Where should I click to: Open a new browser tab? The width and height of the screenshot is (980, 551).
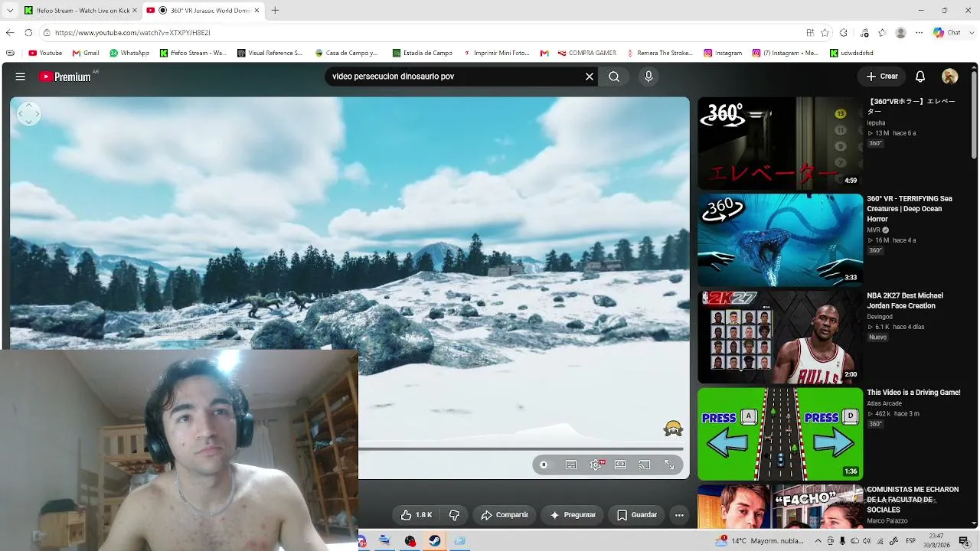pyautogui.click(x=275, y=11)
